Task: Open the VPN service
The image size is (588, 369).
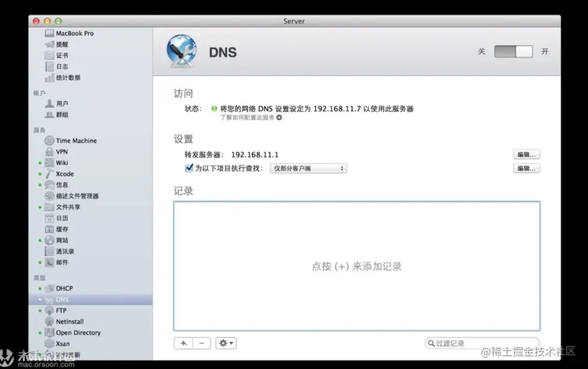Action: 56,152
